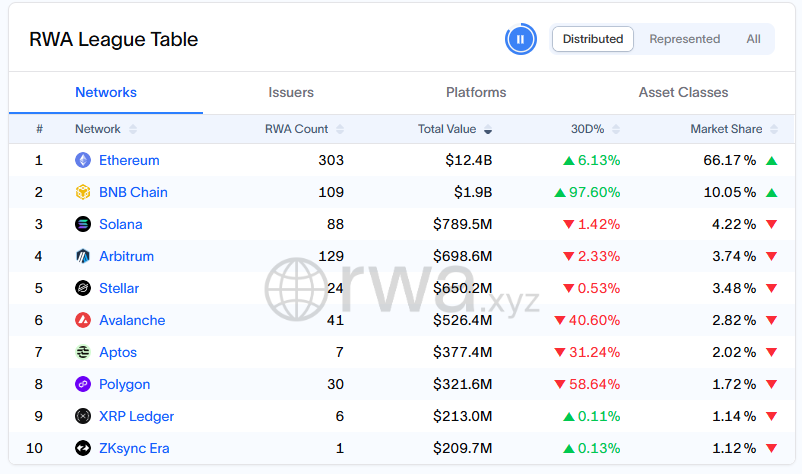The image size is (802, 474).
Task: Click Ethereum's green market share up arrow
Action: pyautogui.click(x=772, y=161)
